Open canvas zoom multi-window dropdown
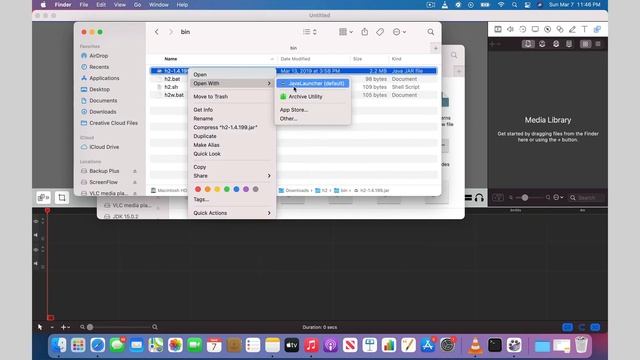 point(43,198)
